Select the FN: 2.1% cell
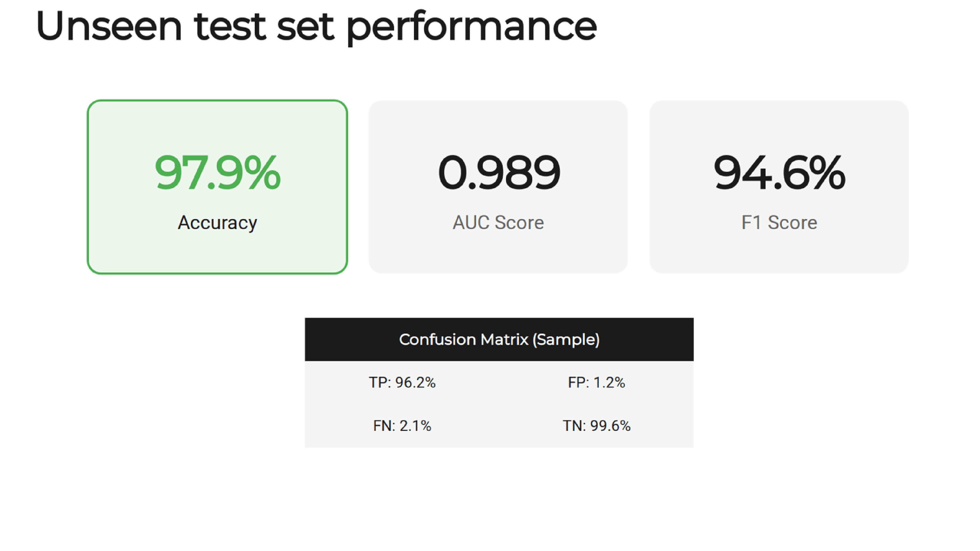 click(x=402, y=426)
